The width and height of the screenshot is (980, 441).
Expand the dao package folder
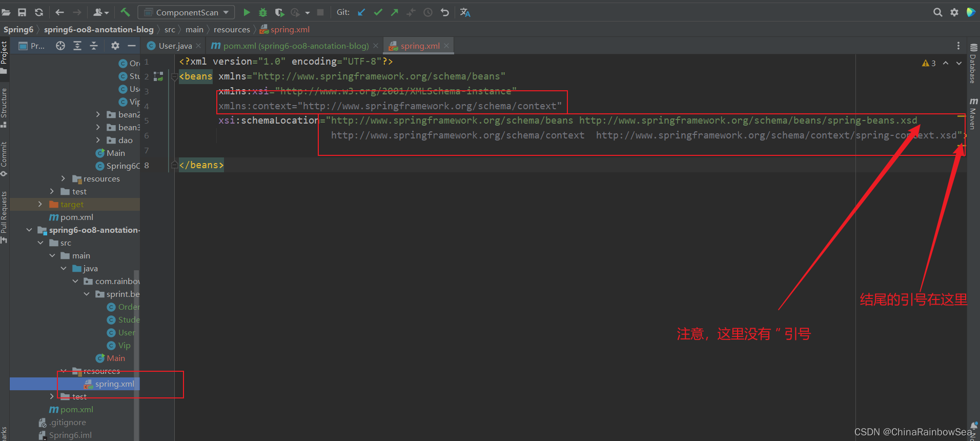point(98,140)
